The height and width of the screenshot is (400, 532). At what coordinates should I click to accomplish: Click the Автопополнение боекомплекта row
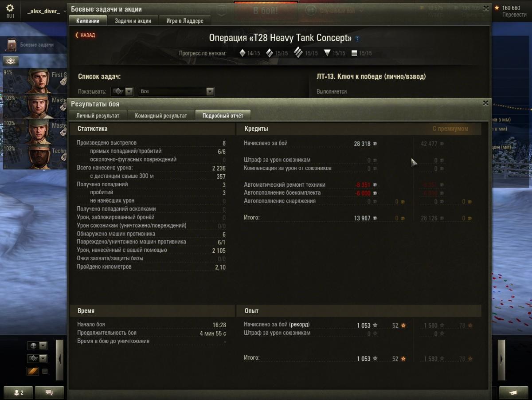pos(310,193)
